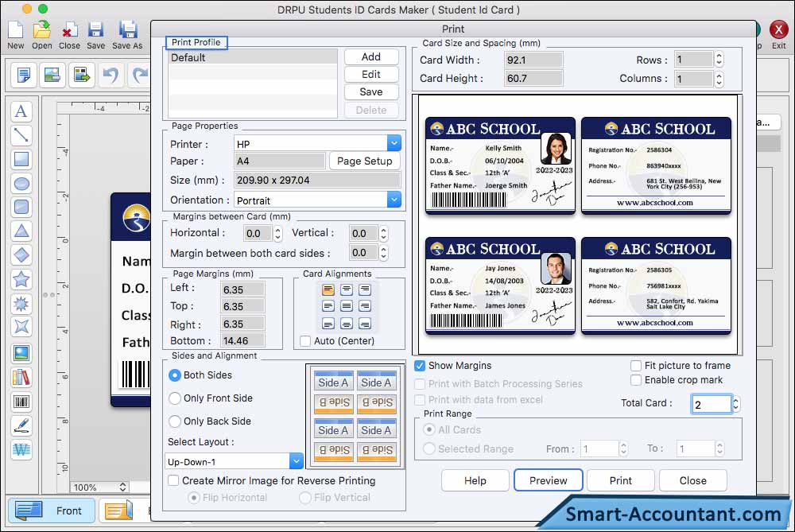Select the Rectangle shape tool
Image resolution: width=795 pixels, height=532 pixels.
(21, 159)
